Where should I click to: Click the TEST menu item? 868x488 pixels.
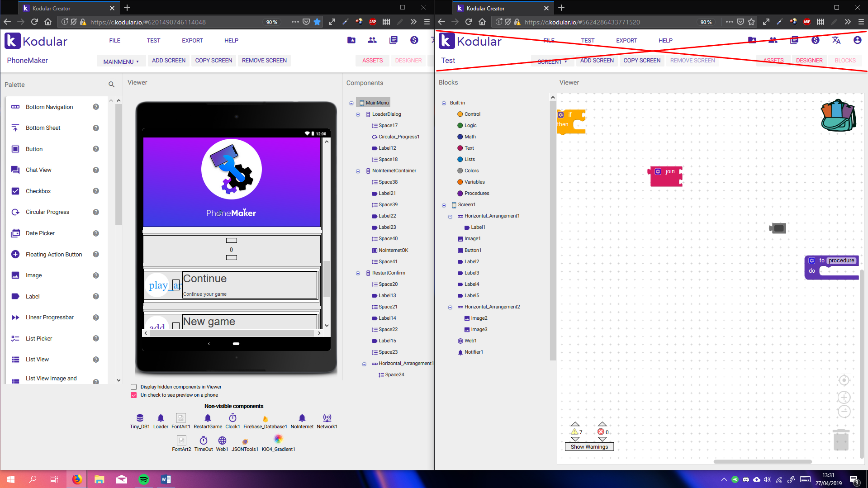[x=153, y=40]
